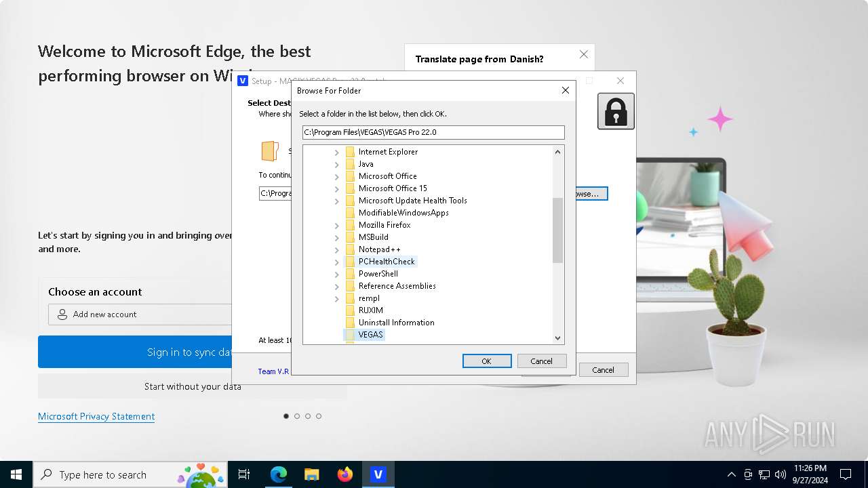
Task: Click OK in Browse For Folder
Action: point(487,361)
